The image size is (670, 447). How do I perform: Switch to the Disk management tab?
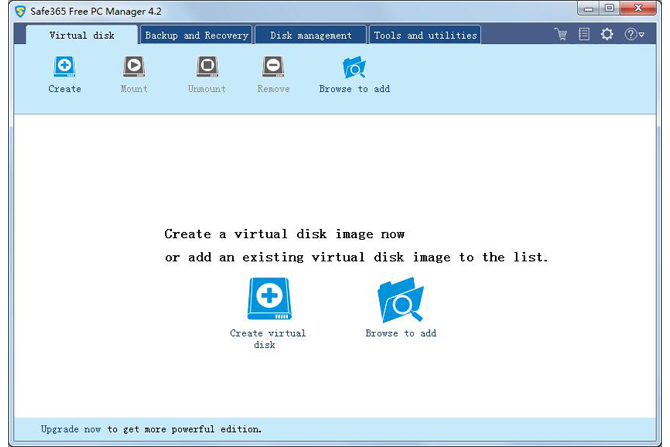point(311,35)
